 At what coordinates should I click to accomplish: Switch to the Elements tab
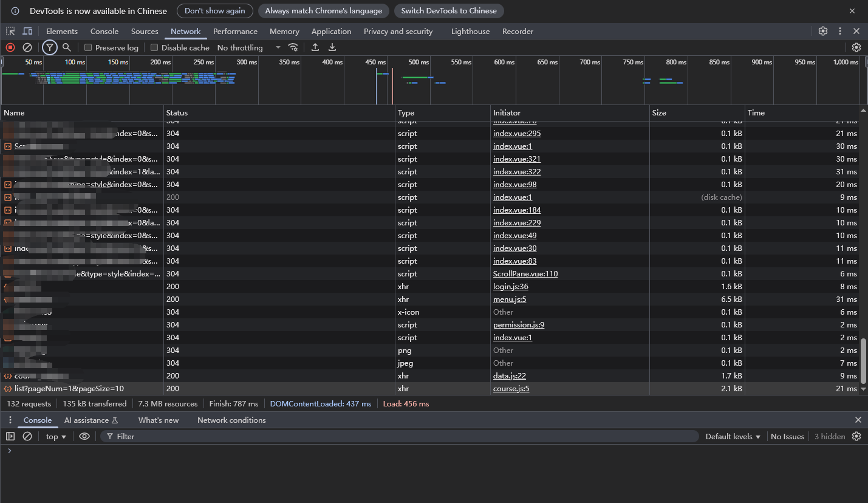coord(62,31)
